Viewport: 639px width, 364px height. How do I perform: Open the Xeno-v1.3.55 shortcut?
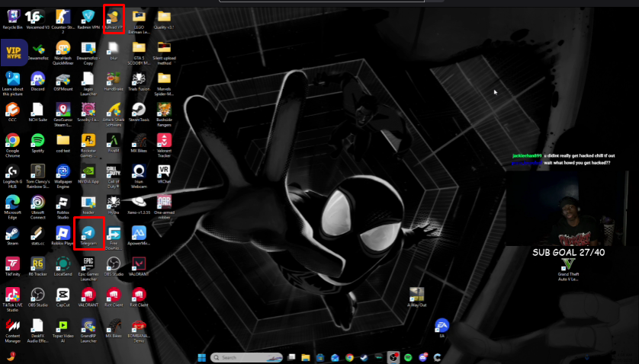pos(139,205)
